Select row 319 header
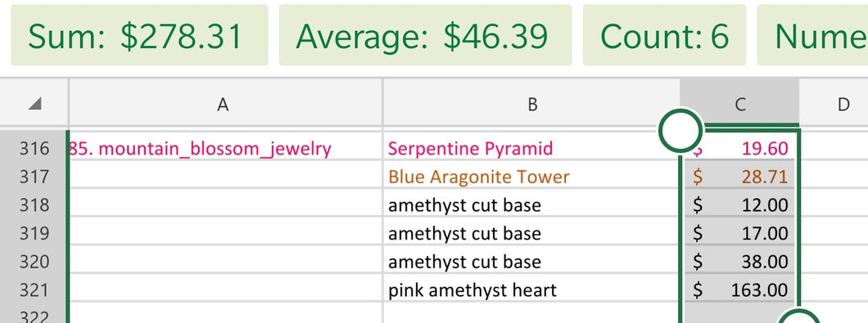The height and width of the screenshot is (323, 868). pos(34,233)
